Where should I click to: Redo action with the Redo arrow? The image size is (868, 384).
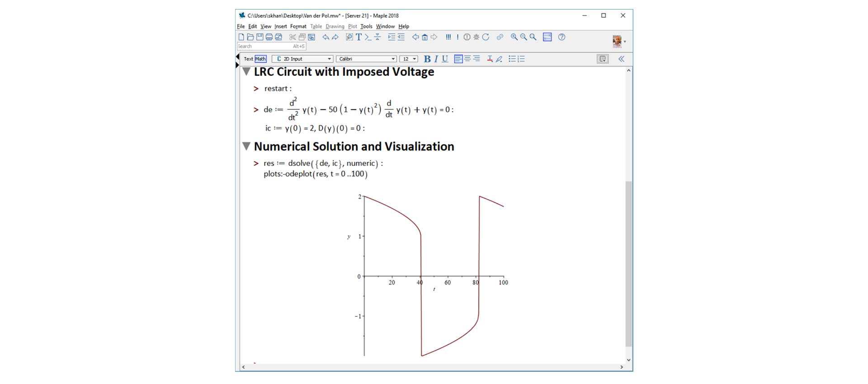coord(335,37)
